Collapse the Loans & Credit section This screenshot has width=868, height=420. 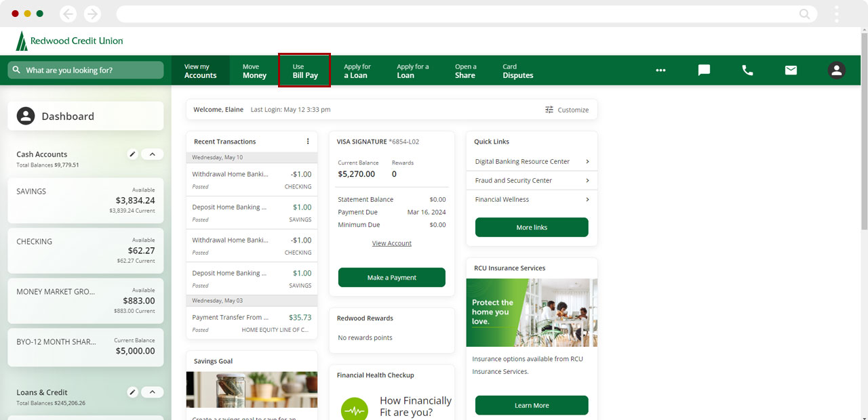152,392
